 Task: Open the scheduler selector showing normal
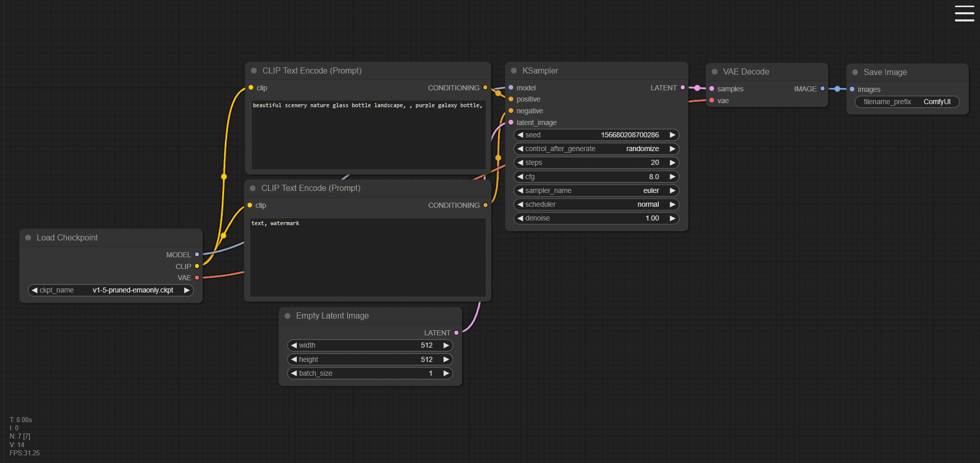(595, 204)
